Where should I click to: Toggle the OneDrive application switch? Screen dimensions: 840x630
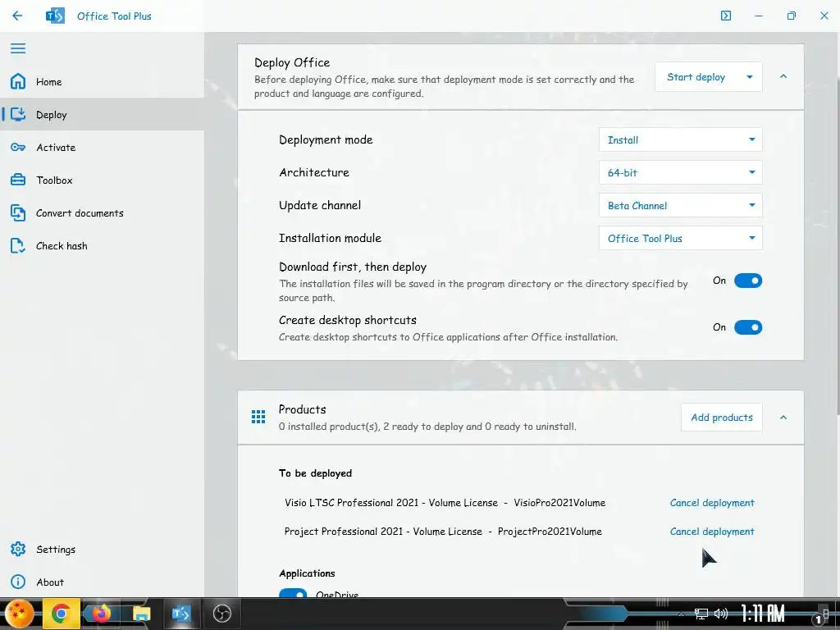(293, 594)
